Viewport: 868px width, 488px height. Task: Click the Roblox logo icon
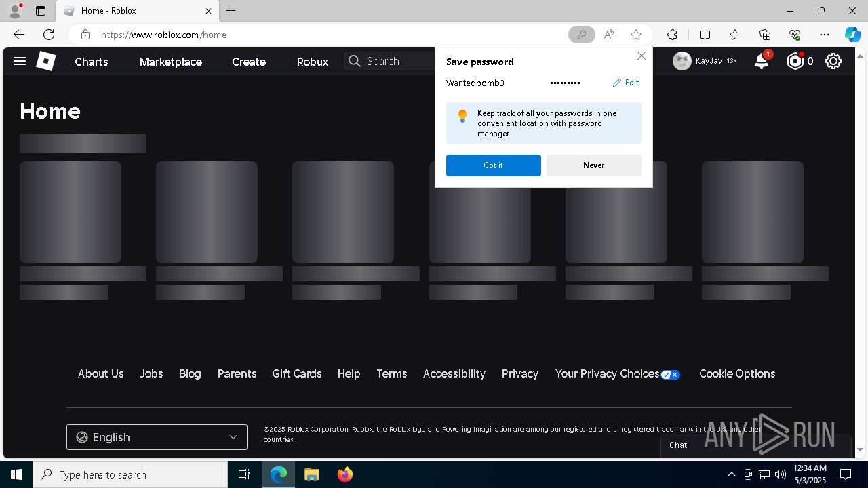[45, 62]
